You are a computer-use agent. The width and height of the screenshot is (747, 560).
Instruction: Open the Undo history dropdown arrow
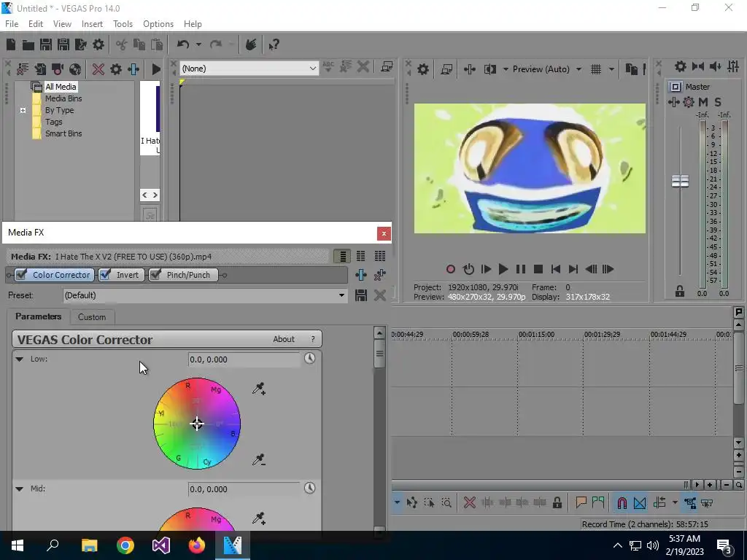[x=198, y=44]
